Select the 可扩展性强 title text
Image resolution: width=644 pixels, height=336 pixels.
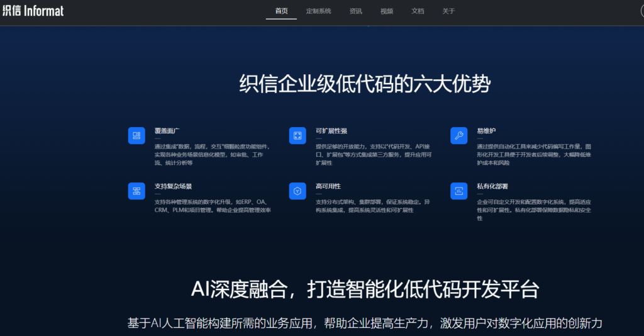[x=331, y=131]
